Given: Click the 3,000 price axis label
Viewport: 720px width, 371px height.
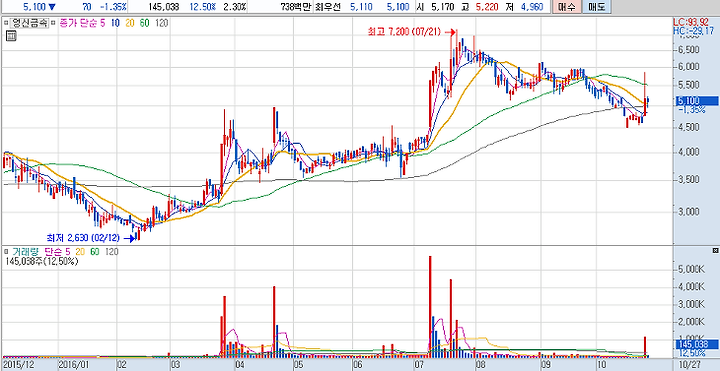Looking at the screenshot, I should [688, 212].
